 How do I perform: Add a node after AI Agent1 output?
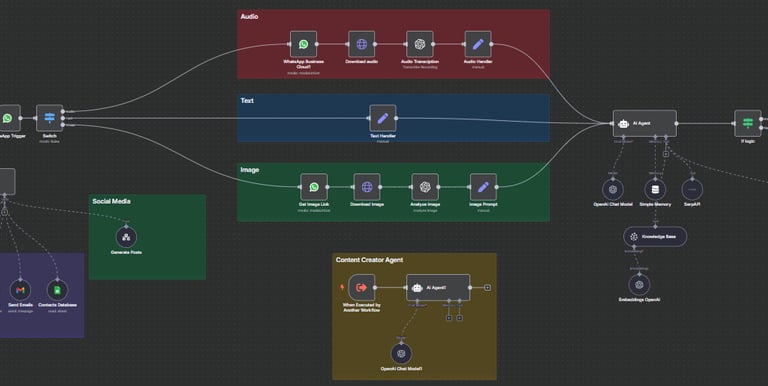point(487,288)
